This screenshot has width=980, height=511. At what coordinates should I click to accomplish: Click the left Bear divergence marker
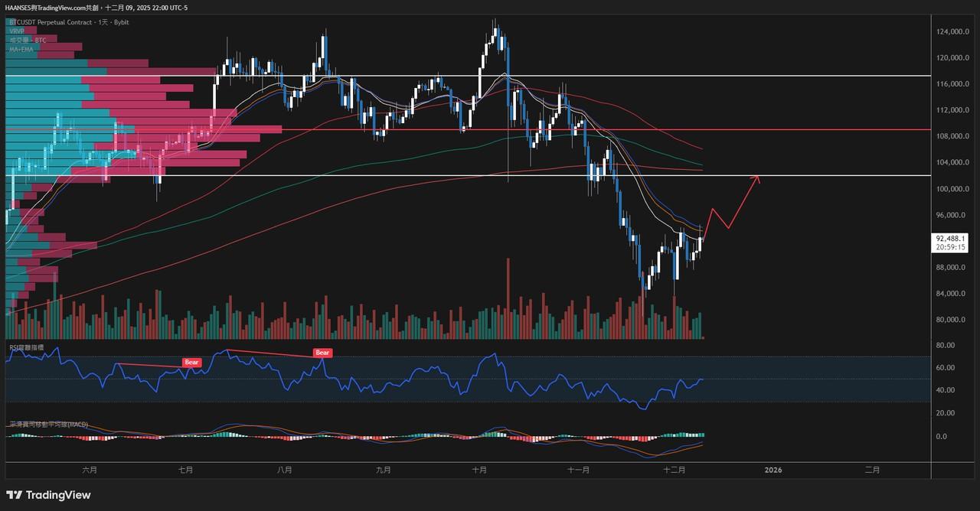tap(191, 361)
